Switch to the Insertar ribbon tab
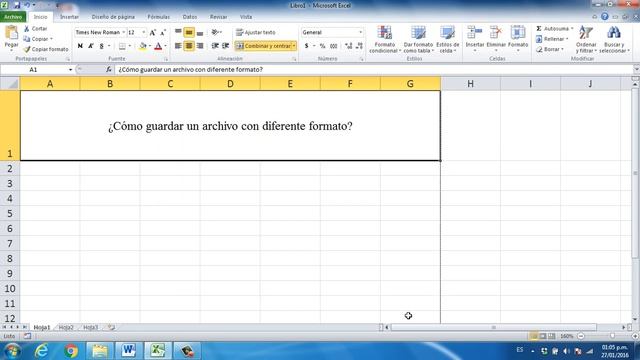The image size is (640, 360). (x=69, y=17)
